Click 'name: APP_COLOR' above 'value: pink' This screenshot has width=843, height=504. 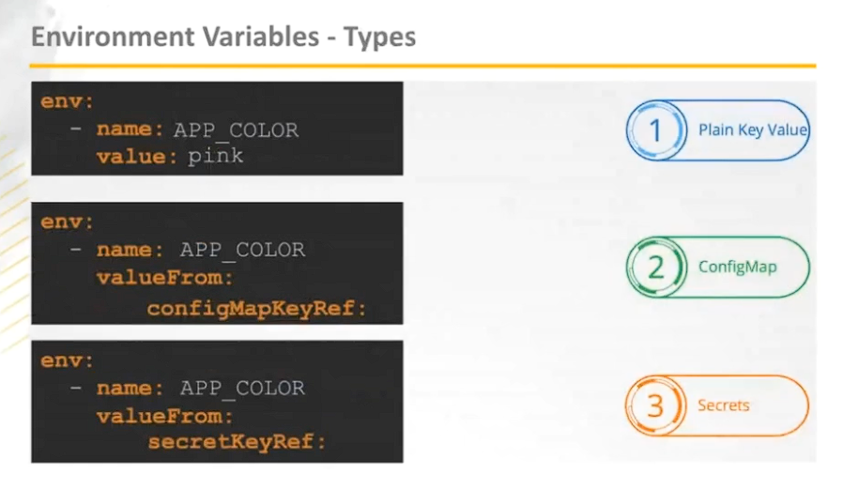[x=197, y=130]
